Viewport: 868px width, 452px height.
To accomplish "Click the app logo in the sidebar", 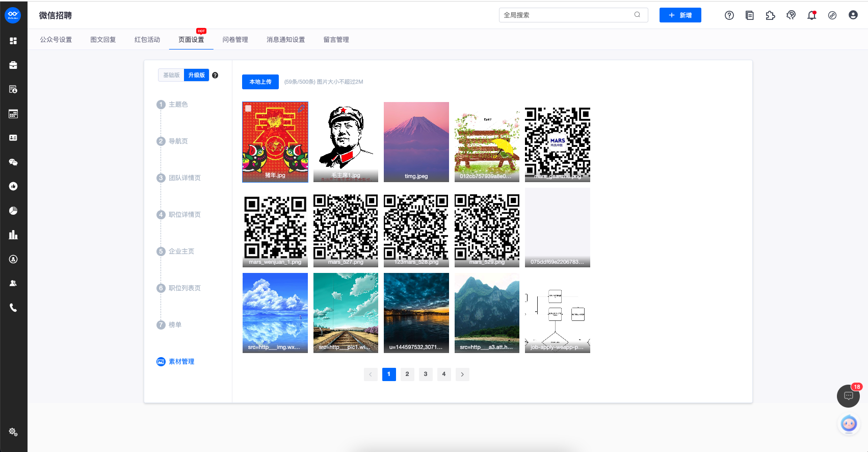I will tap(13, 15).
